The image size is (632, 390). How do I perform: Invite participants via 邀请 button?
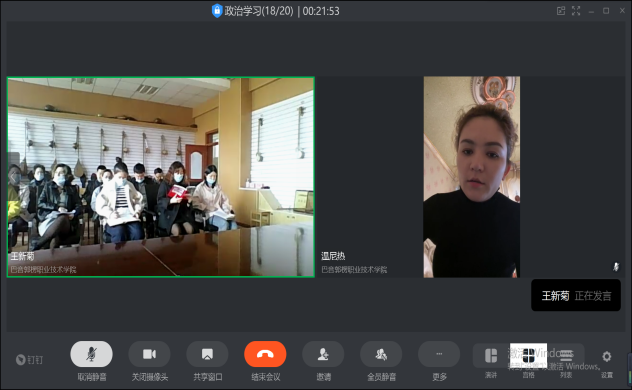[323, 354]
